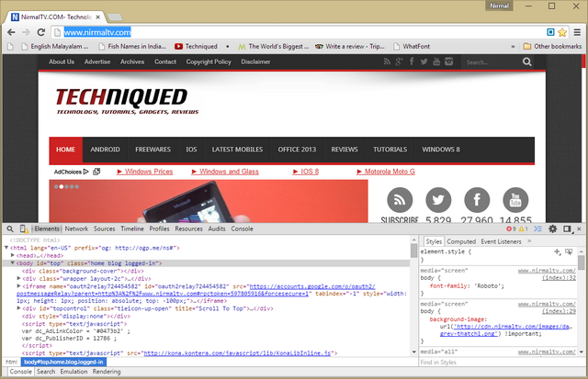The image size is (588, 379).
Task: Click the large YouTube circle icon
Action: [515, 200]
